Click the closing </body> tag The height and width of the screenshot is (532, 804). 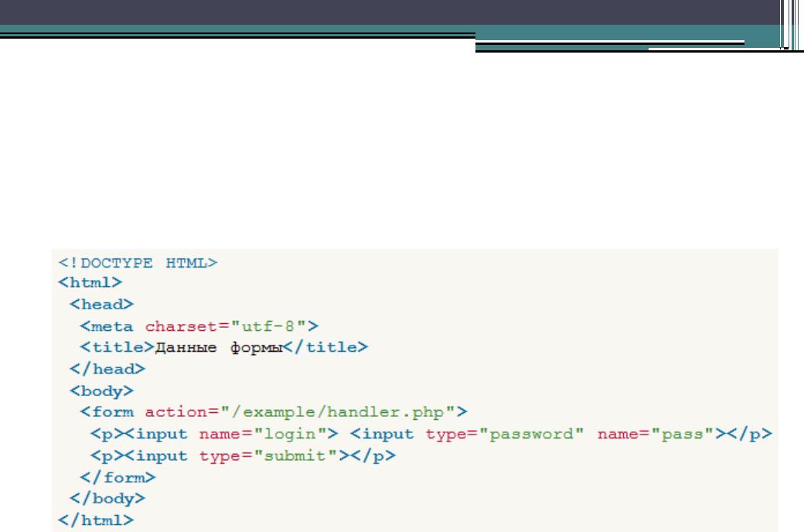point(107,498)
